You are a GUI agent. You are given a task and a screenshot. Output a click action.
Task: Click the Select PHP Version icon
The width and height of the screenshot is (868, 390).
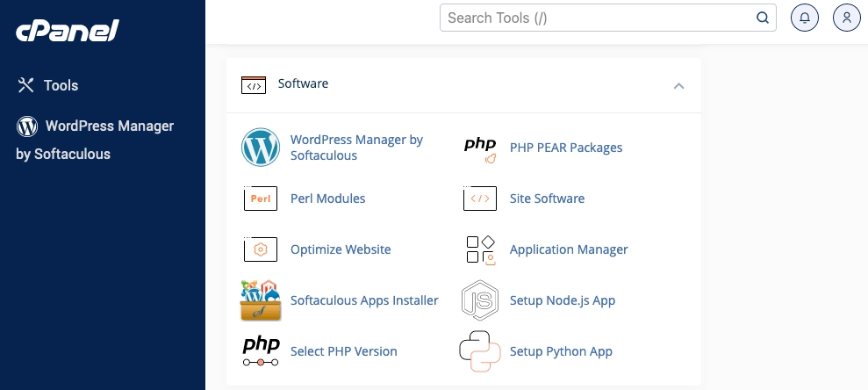point(261,351)
